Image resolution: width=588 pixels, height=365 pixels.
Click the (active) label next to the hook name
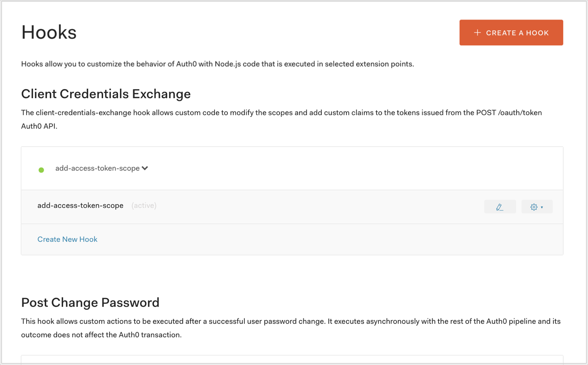click(x=144, y=205)
